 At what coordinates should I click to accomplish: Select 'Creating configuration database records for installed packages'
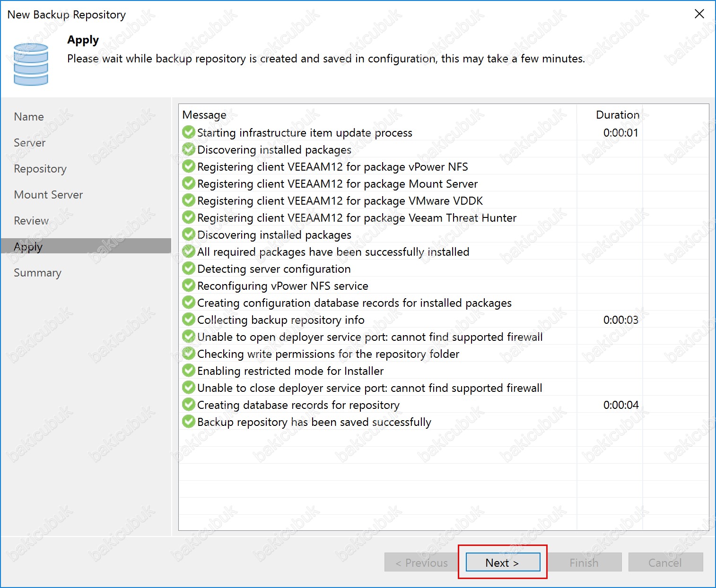click(354, 303)
